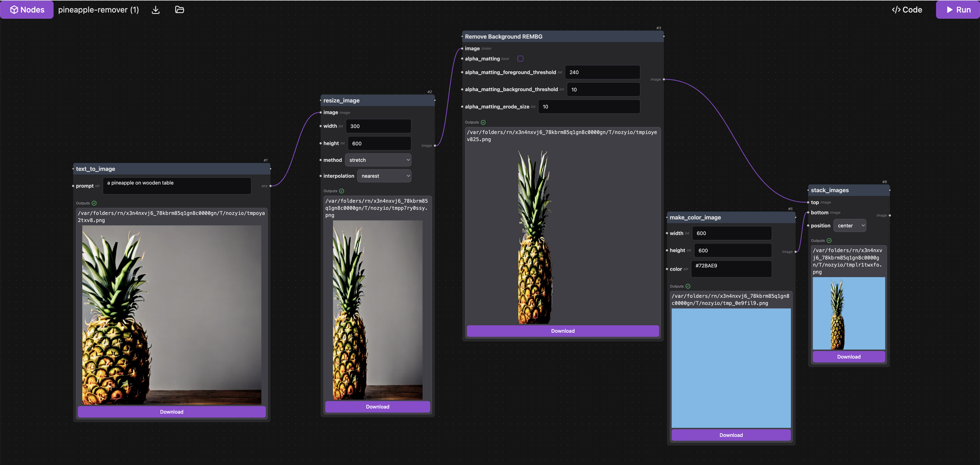Click make_color_image Outputs green check icon

(688, 286)
